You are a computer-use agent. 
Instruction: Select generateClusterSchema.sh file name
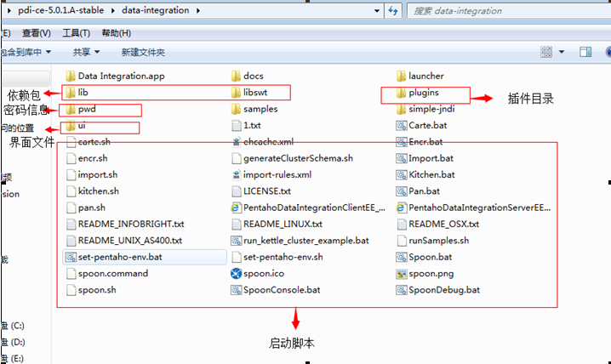(298, 158)
